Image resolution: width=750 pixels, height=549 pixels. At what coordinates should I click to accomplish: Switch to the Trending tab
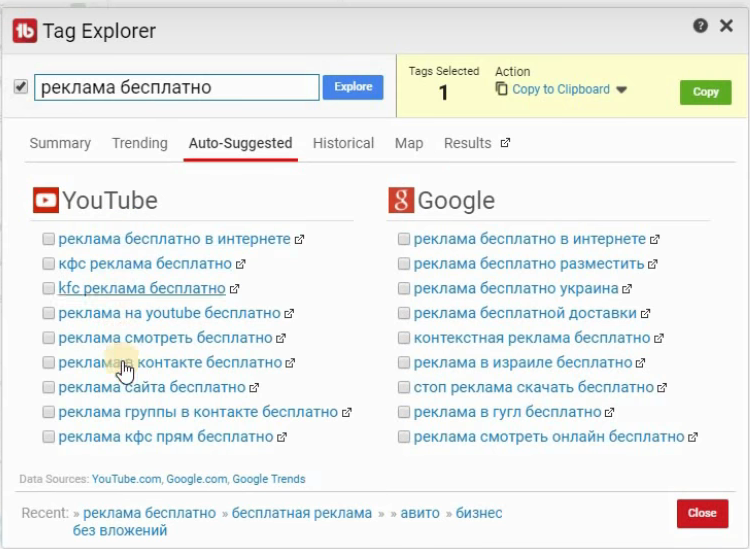[140, 143]
